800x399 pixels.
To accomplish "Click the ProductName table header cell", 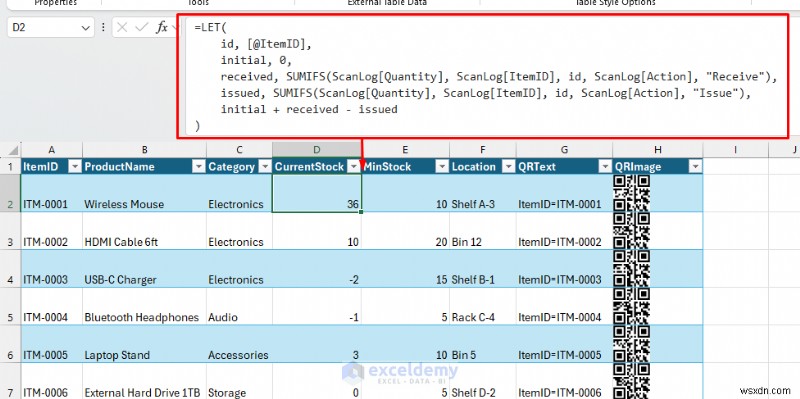I will pos(144,167).
